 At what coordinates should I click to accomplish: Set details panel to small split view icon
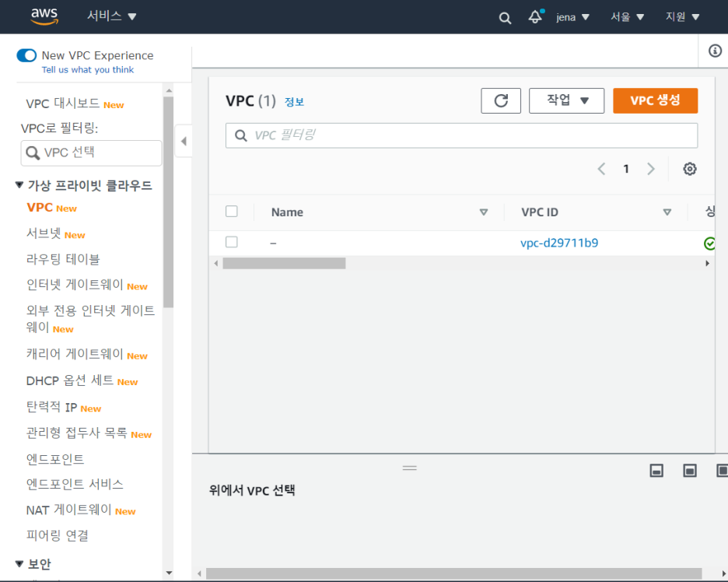point(656,471)
